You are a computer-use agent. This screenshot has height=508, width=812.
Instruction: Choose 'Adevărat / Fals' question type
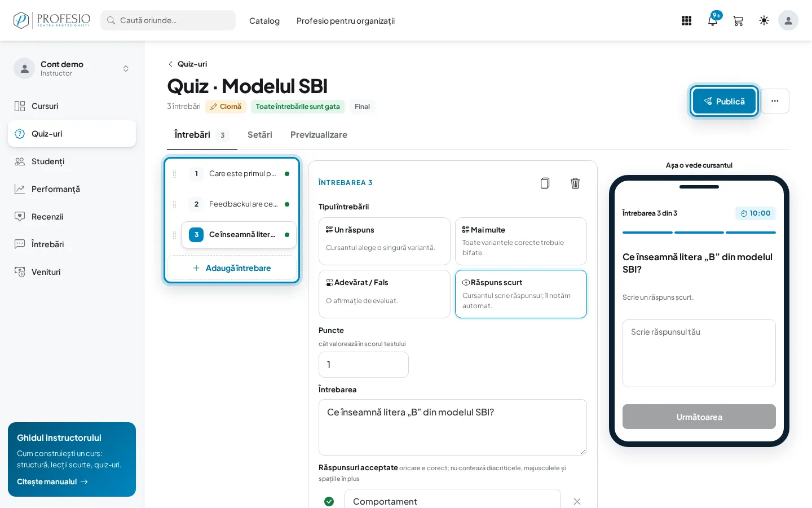tap(385, 294)
